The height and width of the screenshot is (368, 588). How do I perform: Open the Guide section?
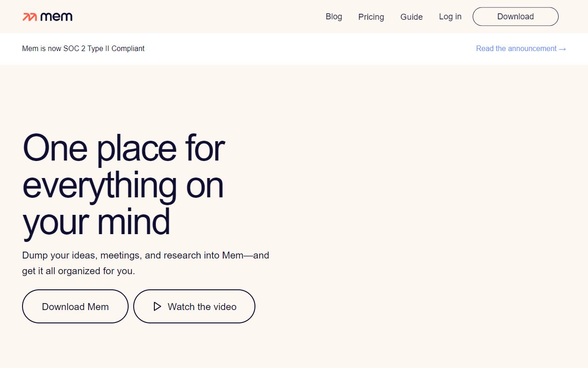point(412,17)
